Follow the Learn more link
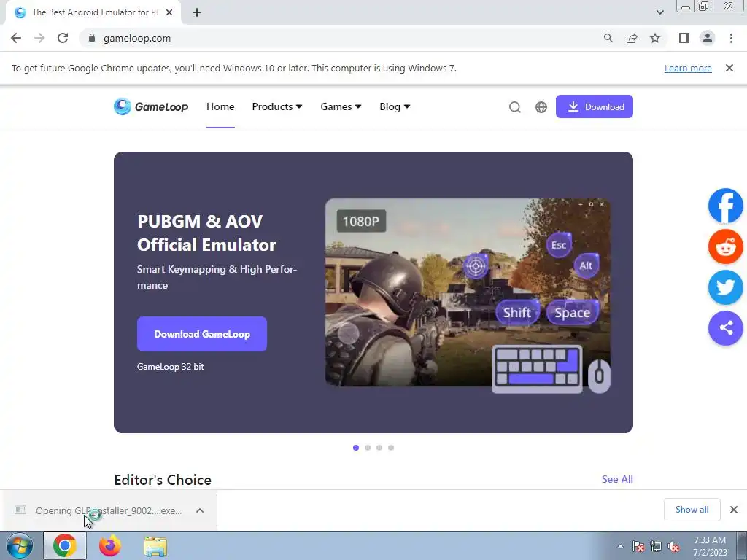The image size is (747, 560). pos(688,68)
